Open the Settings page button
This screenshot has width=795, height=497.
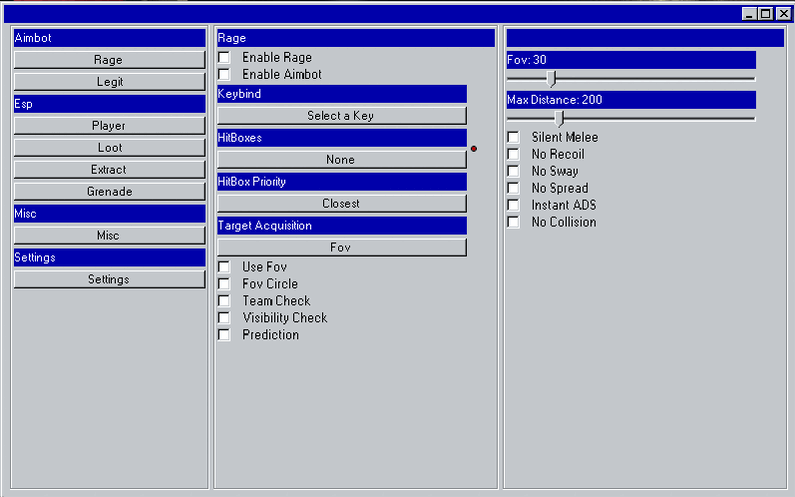[108, 280]
